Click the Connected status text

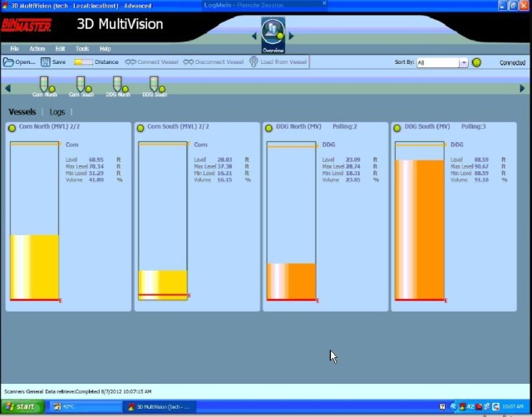tap(512, 63)
